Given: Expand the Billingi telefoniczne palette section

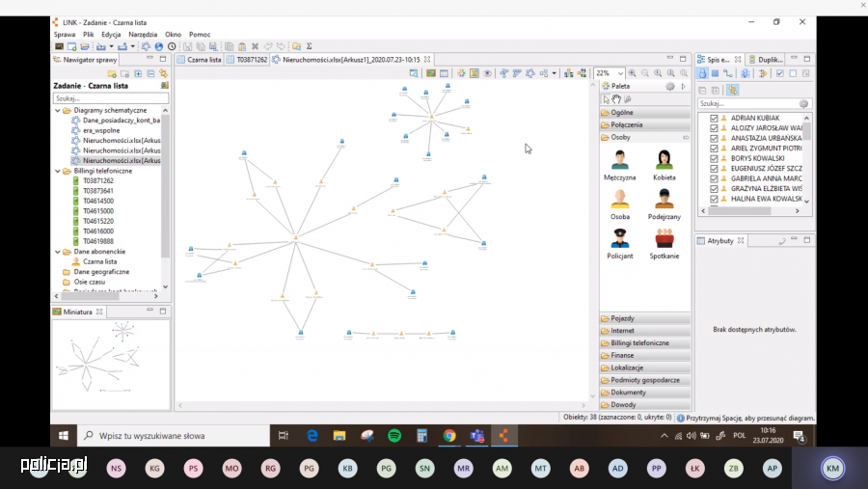Looking at the screenshot, I should point(645,343).
